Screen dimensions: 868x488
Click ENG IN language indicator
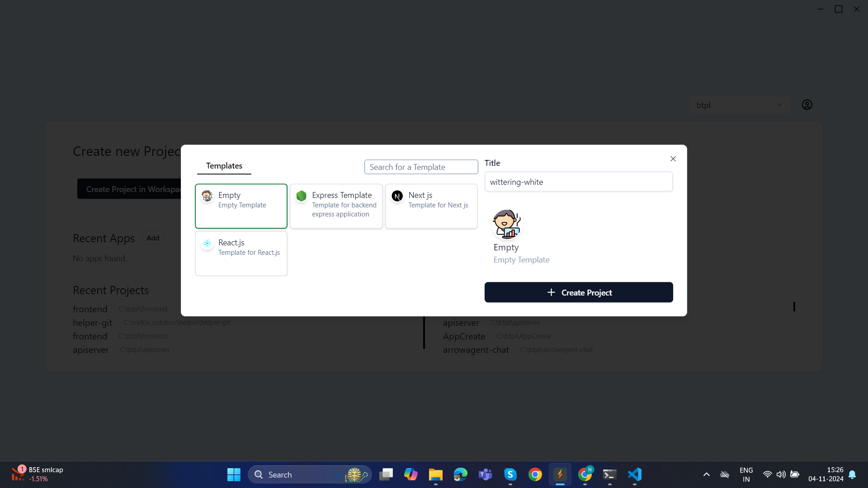point(746,474)
